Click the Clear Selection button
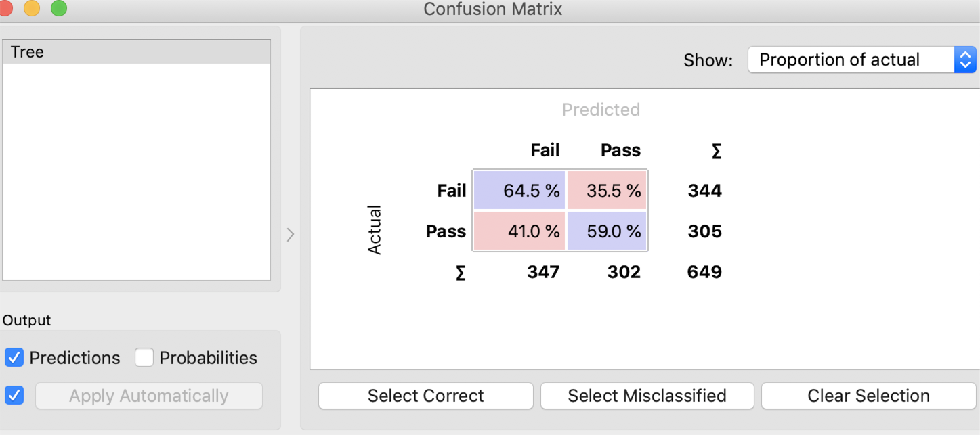Viewport: 980px width, 435px height. coord(868,396)
